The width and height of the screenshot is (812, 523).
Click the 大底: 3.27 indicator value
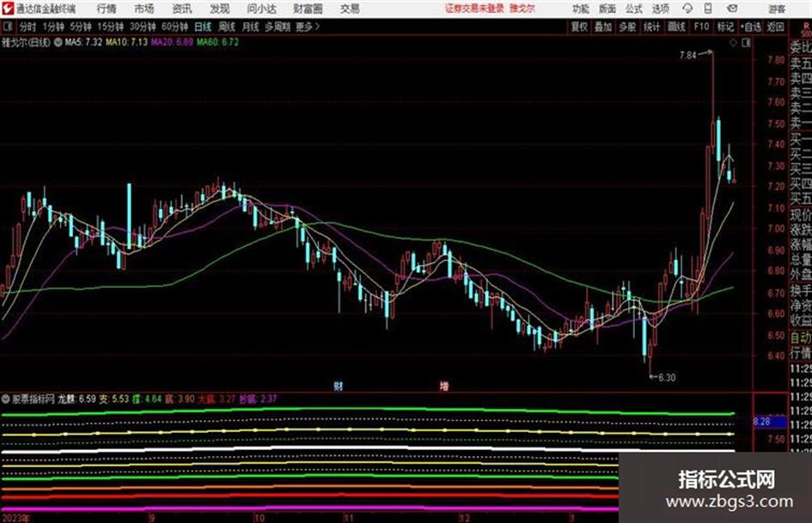(x=217, y=398)
